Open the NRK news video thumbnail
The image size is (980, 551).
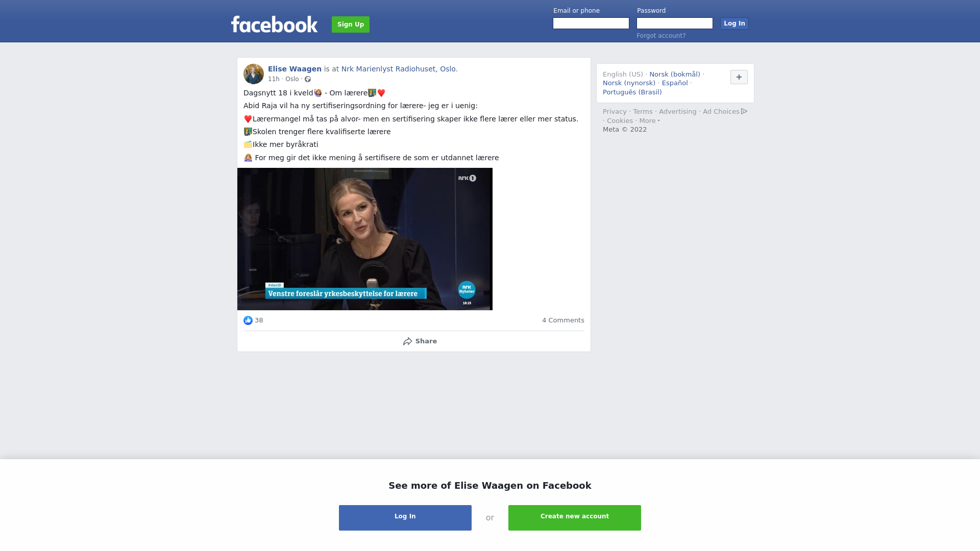tap(365, 239)
